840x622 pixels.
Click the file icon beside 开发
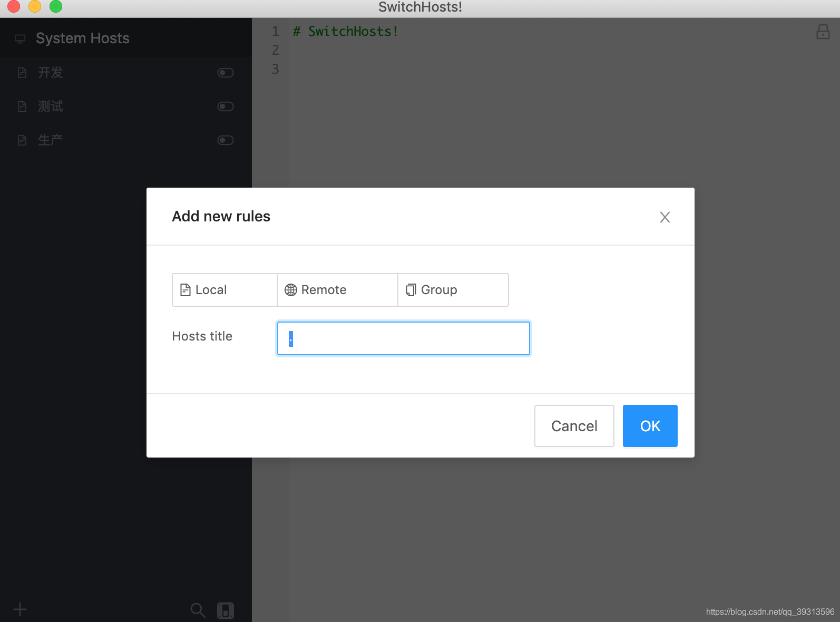coord(22,73)
